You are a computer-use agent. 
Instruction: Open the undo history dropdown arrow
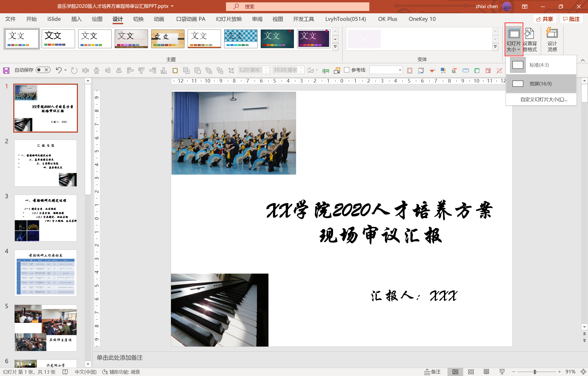[65, 70]
